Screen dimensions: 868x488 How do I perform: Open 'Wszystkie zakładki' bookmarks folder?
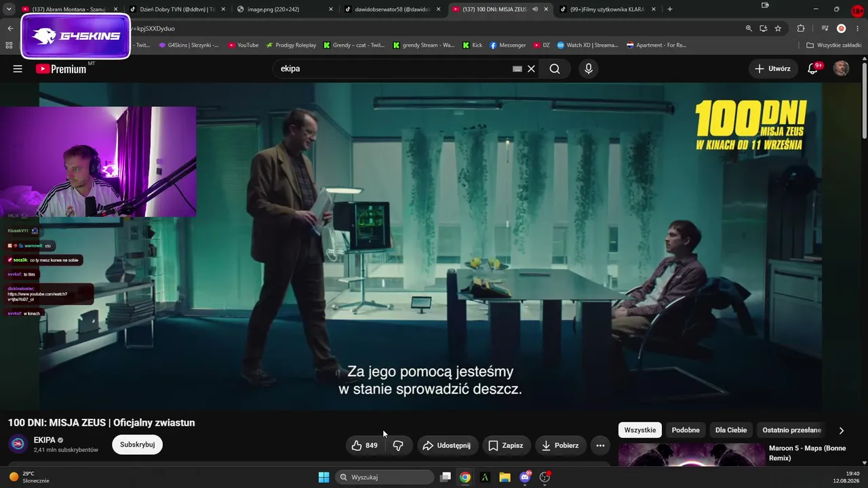tap(833, 45)
